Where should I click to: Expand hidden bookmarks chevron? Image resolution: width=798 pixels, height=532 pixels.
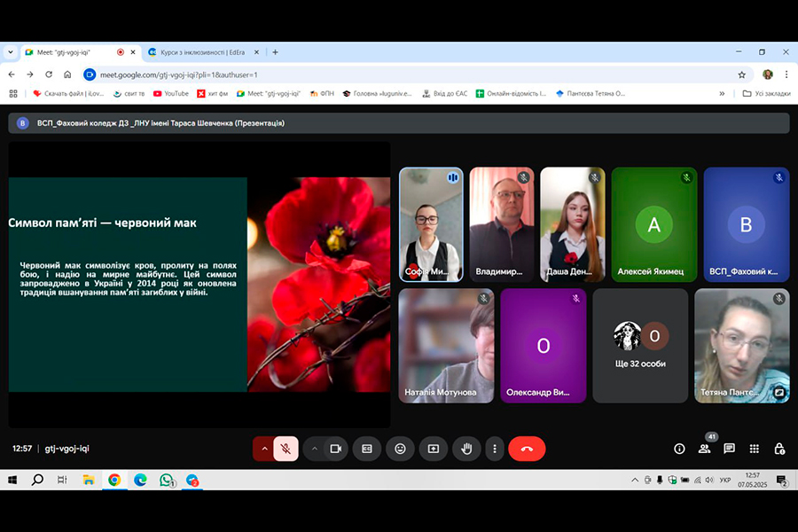pyautogui.click(x=722, y=94)
